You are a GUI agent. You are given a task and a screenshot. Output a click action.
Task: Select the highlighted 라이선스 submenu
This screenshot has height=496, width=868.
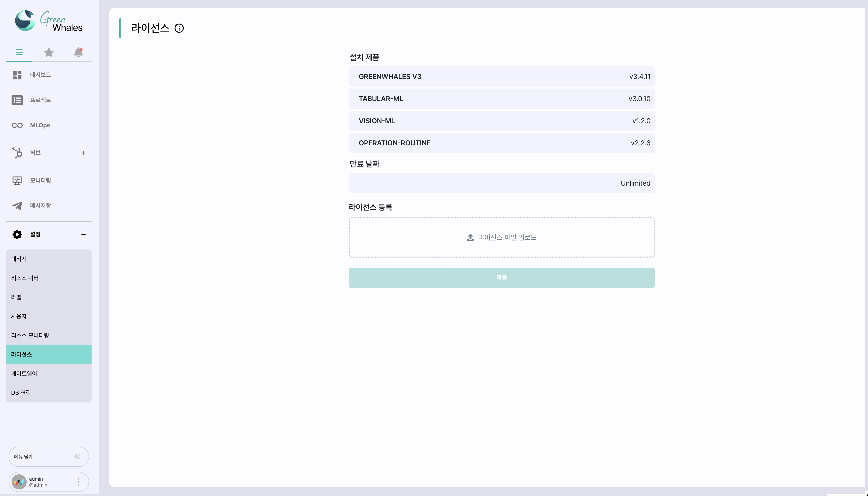pos(49,355)
